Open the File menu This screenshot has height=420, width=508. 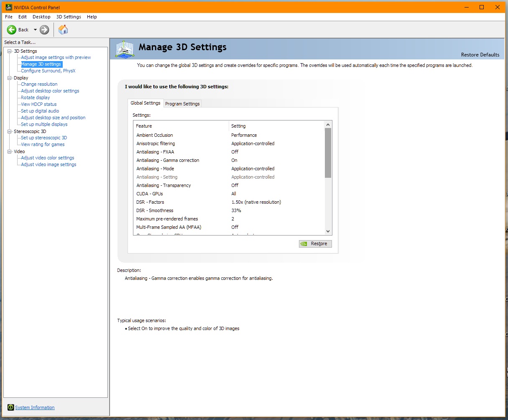click(9, 17)
